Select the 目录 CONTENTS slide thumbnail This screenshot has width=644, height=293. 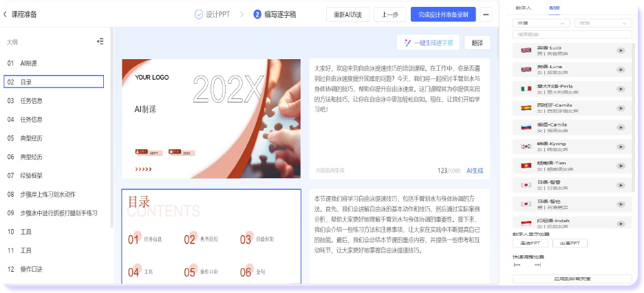(211, 236)
